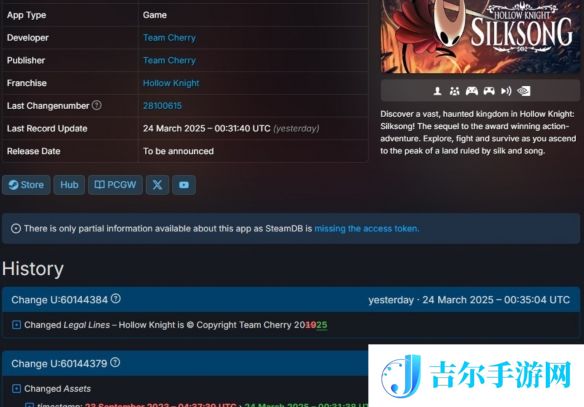Click the family sharing feature icon

pyautogui.click(x=454, y=91)
